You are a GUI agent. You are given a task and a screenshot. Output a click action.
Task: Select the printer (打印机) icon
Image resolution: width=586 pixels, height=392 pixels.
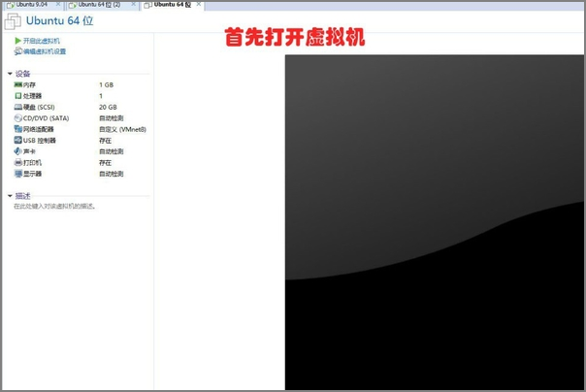point(17,163)
